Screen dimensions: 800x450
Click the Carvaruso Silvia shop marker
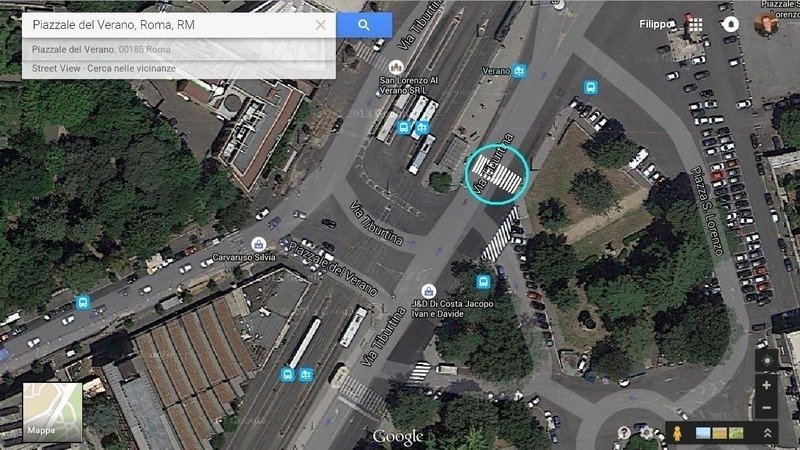click(259, 244)
